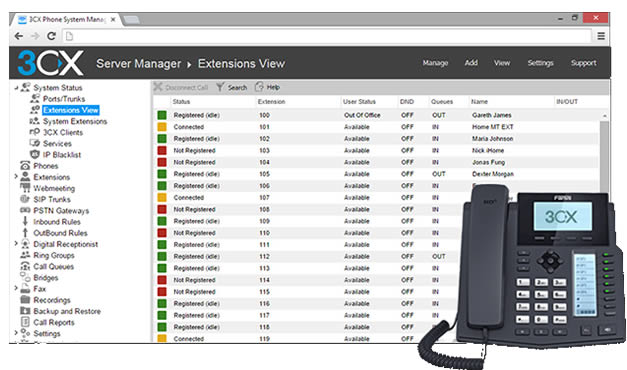Screen dimensions: 627x370
Task: Click the Ring Groups icon
Action: (x=25, y=255)
